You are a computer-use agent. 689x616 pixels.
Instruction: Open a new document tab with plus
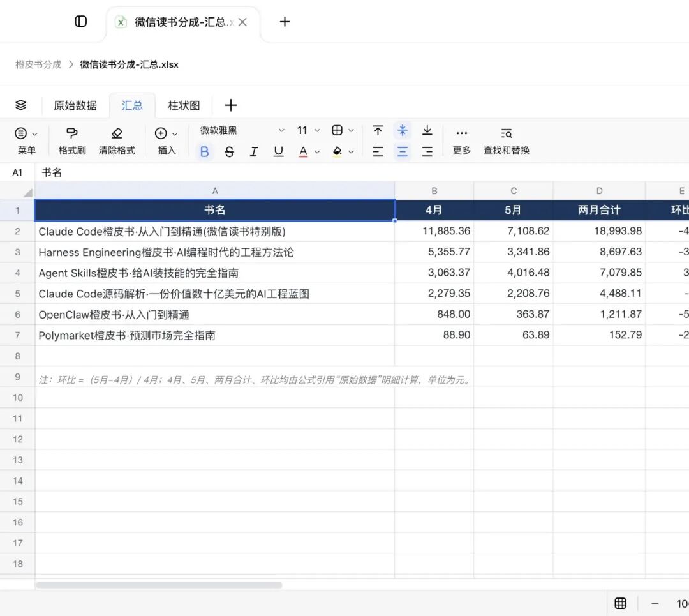tap(285, 22)
